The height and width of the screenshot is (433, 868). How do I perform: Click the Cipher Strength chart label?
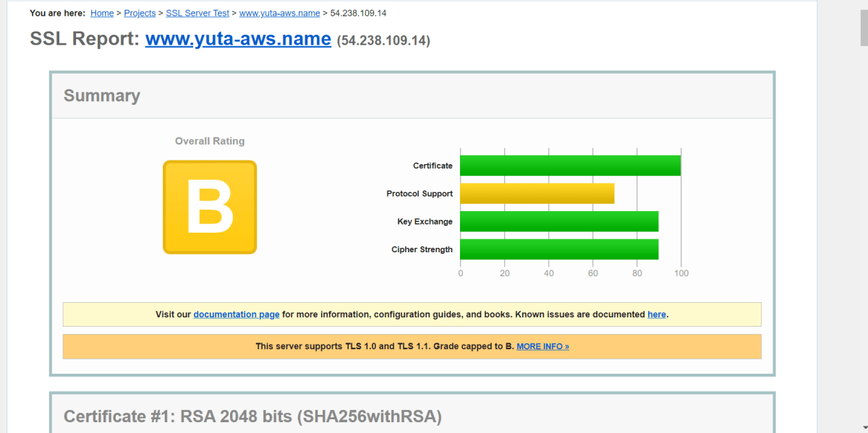(x=422, y=249)
